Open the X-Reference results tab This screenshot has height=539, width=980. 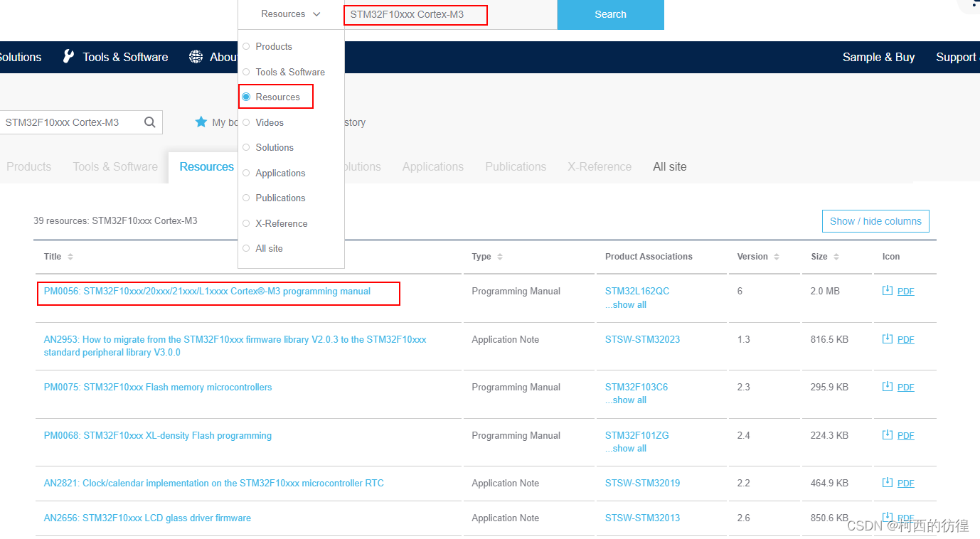click(600, 166)
